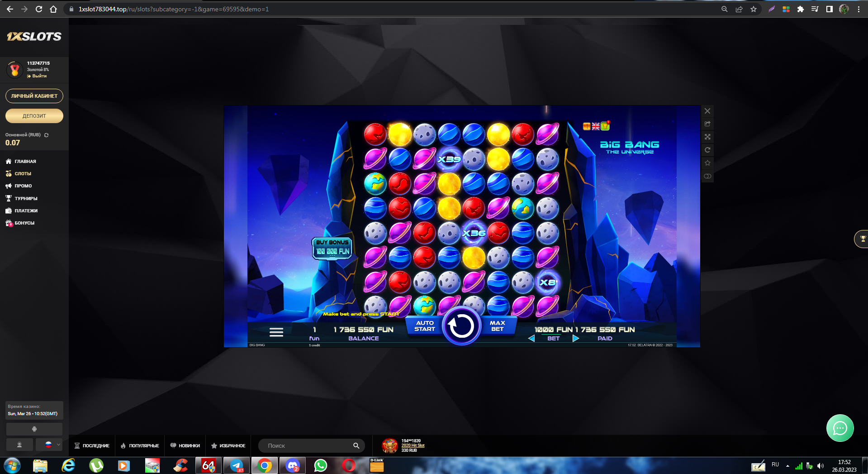Image resolution: width=868 pixels, height=474 pixels.
Task: Change game language via UK flag
Action: [596, 126]
